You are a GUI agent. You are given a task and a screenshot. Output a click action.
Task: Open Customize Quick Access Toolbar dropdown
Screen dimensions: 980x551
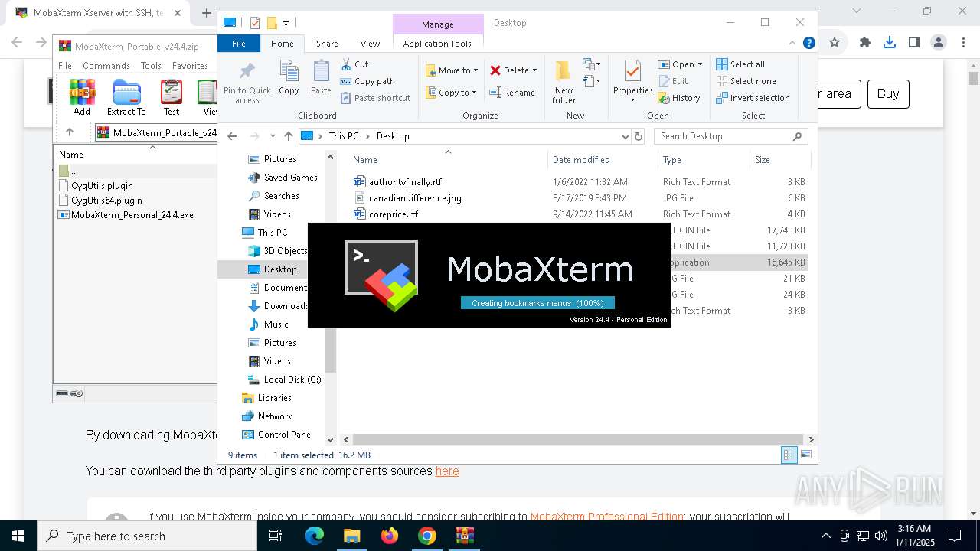[286, 24]
